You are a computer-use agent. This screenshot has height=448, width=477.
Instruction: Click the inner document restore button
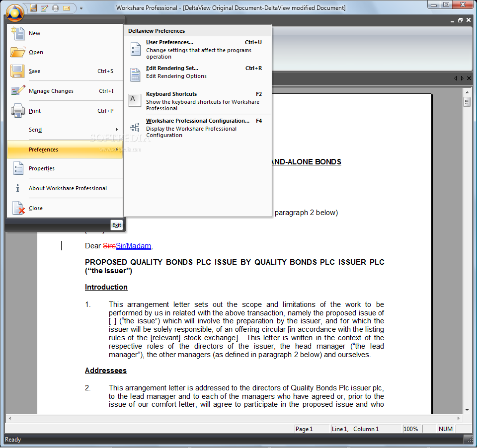click(x=460, y=20)
